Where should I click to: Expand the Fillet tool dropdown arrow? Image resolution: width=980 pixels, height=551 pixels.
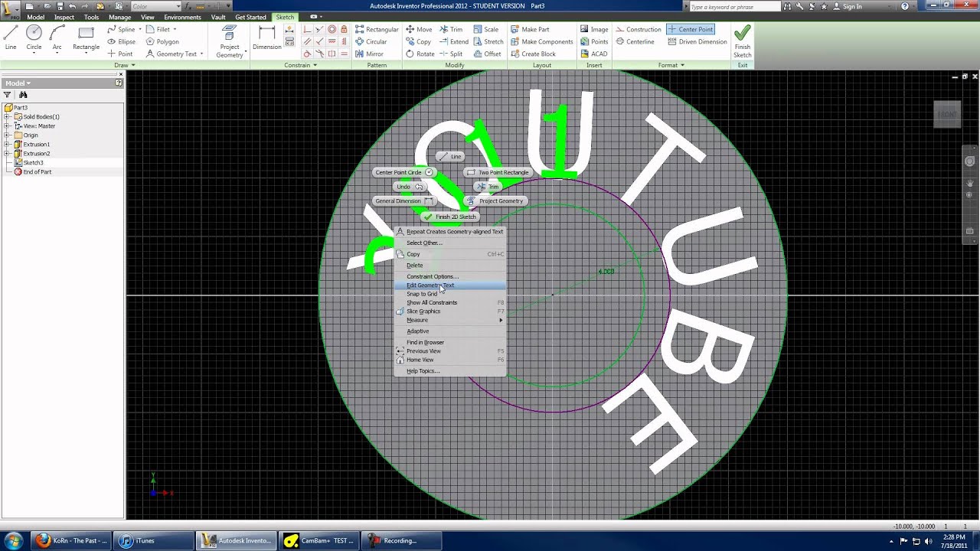coord(176,29)
